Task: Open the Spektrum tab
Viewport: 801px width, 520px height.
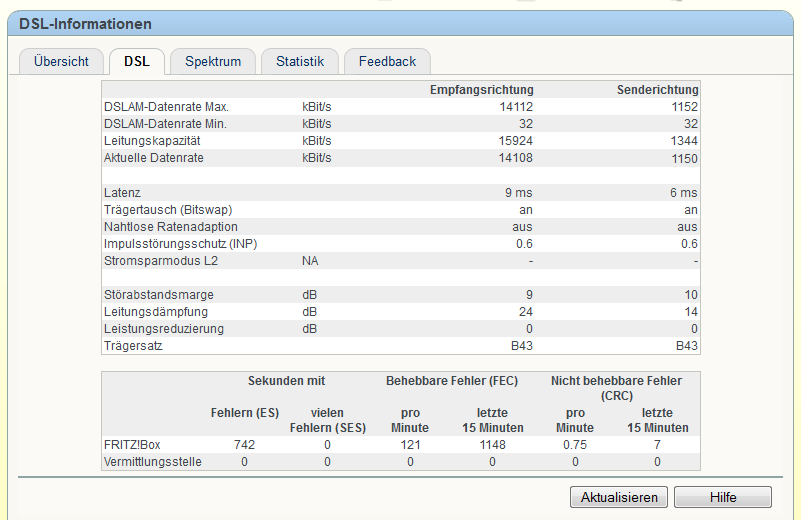Action: coord(213,61)
